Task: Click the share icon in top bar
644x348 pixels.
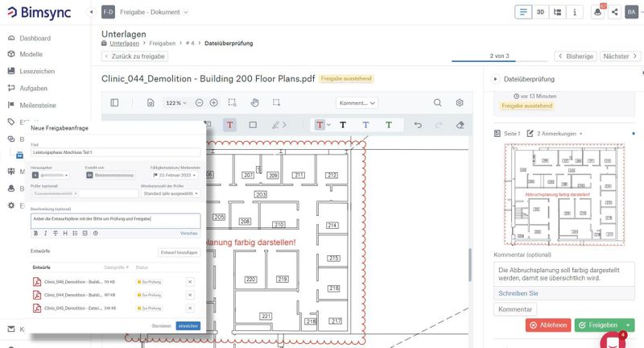Action: tap(615, 12)
